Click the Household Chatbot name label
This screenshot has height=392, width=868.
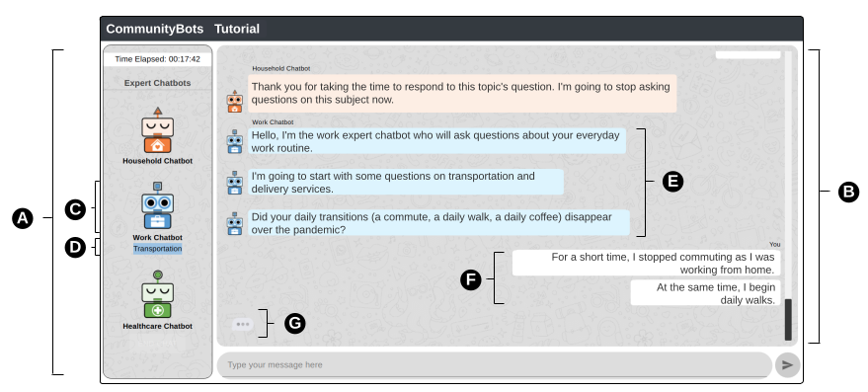coord(158,161)
